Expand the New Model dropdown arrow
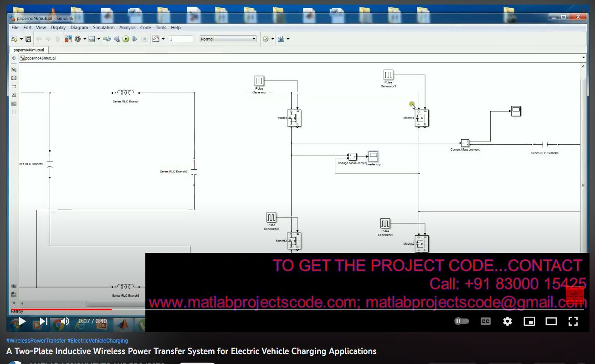This screenshot has height=364, width=595. (x=21, y=39)
